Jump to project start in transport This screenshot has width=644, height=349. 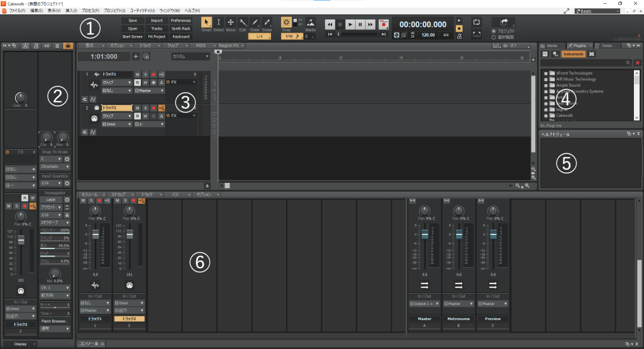(330, 35)
